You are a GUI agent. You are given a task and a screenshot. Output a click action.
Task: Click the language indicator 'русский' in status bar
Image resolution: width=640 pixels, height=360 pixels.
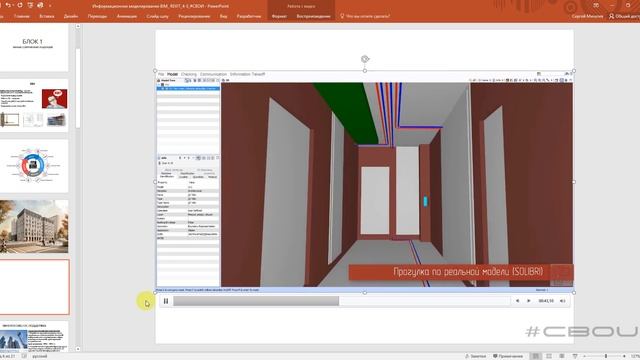click(x=40, y=356)
